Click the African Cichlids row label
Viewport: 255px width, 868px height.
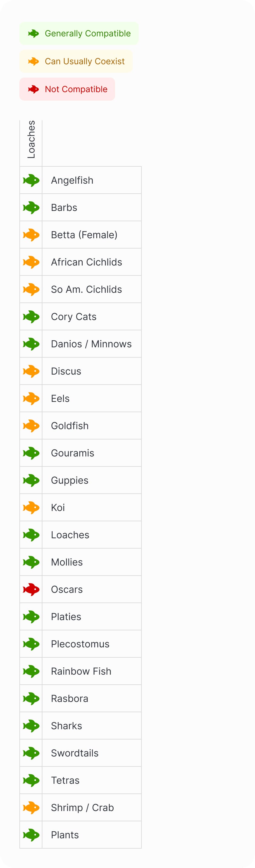[87, 262]
